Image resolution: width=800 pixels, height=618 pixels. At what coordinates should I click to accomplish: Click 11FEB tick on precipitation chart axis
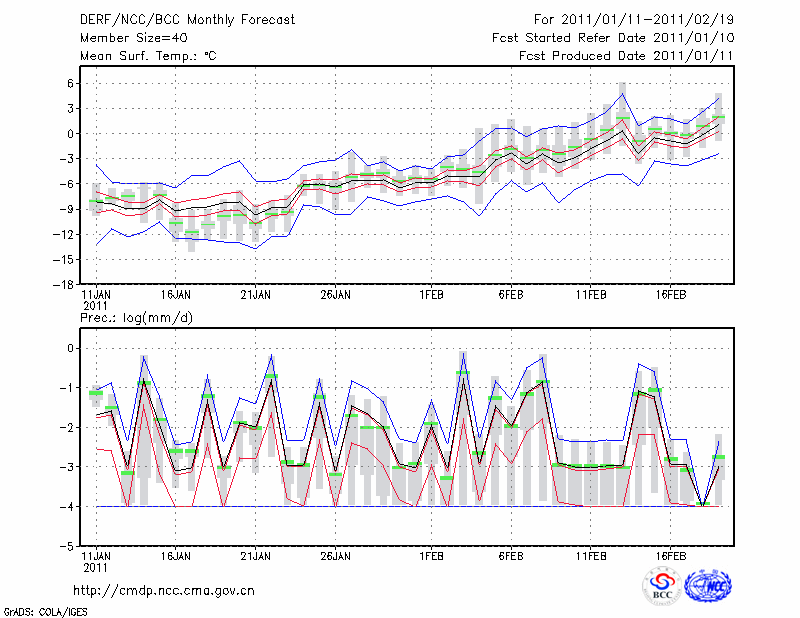pos(591,555)
